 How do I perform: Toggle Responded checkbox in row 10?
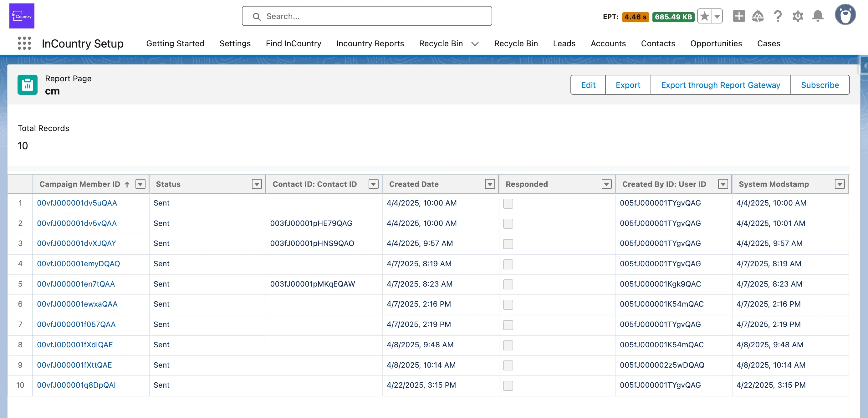click(508, 385)
